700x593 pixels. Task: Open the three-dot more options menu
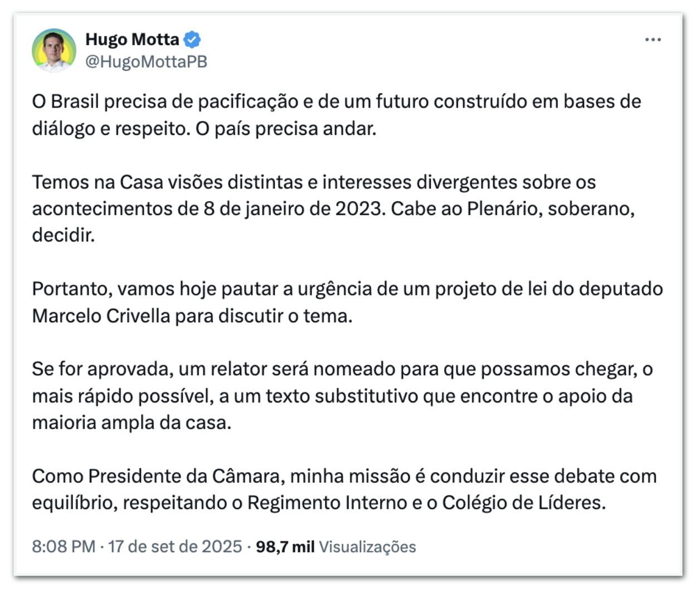point(653,40)
